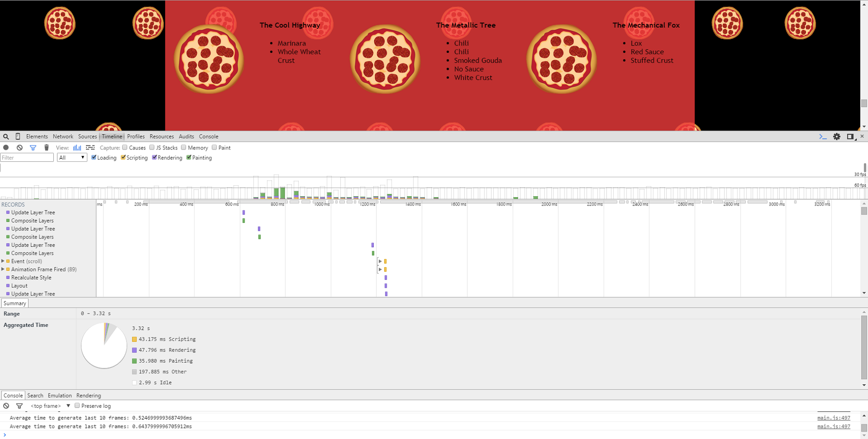Click the garbage collect trash icon
This screenshot has height=439, width=868.
[46, 148]
